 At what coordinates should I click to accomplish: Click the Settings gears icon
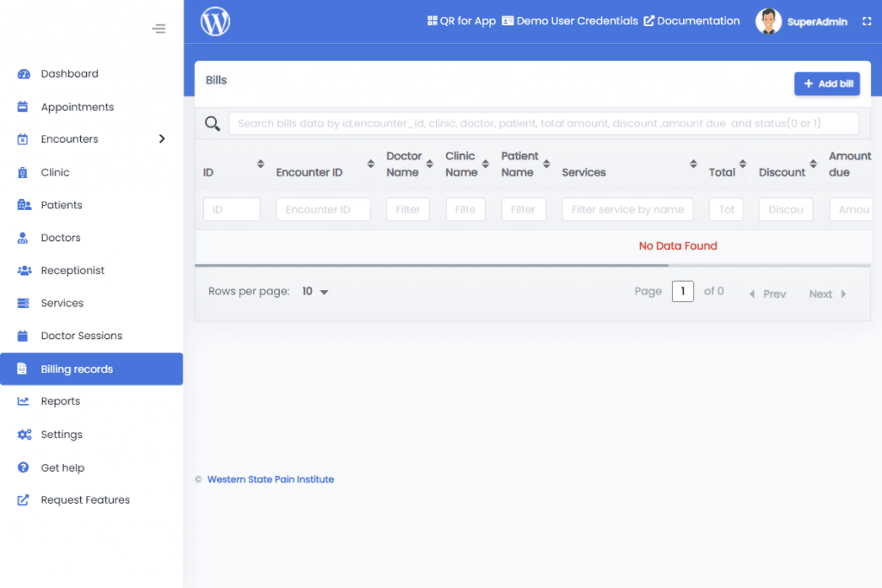[x=24, y=435]
